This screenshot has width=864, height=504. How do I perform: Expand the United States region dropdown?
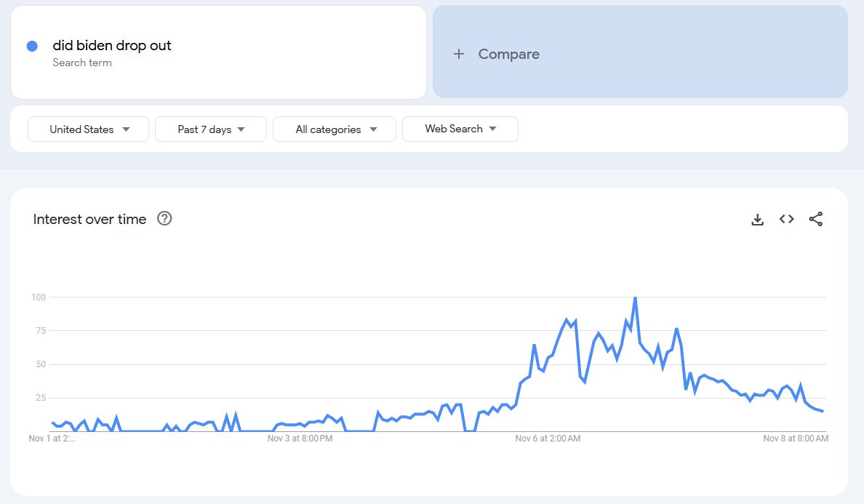pyautogui.click(x=88, y=129)
